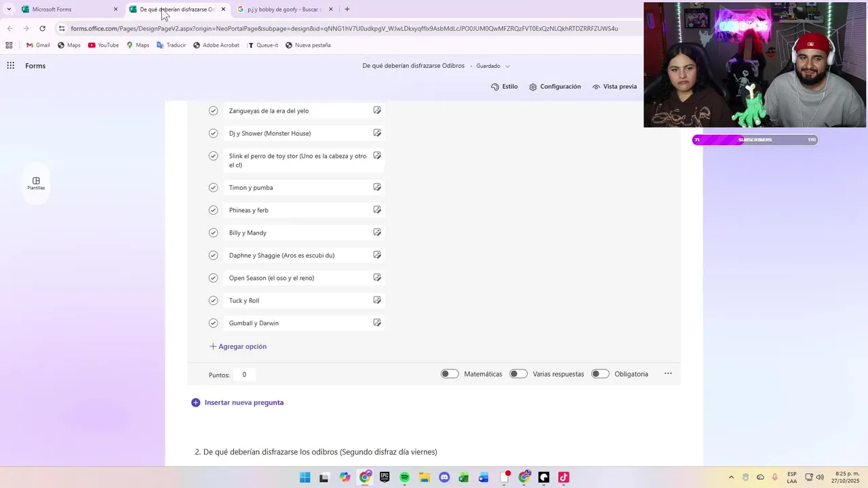Open Nueva pestaña bookmark

click(x=308, y=45)
